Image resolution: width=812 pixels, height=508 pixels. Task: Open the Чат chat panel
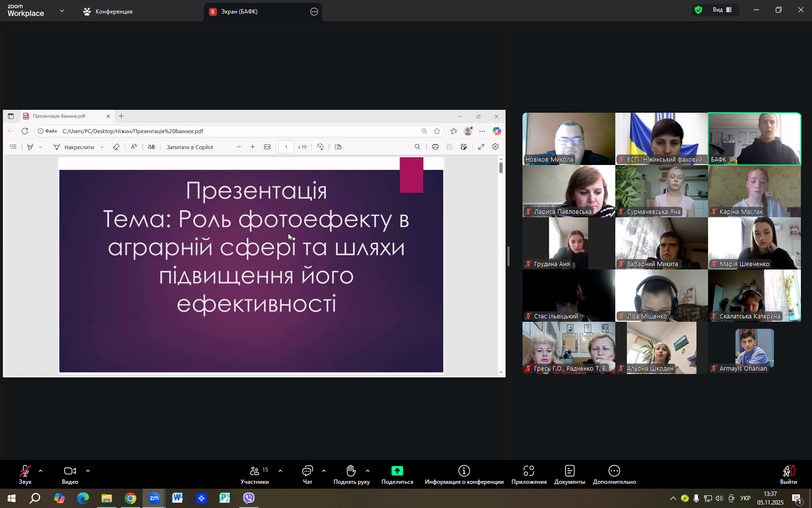307,474
